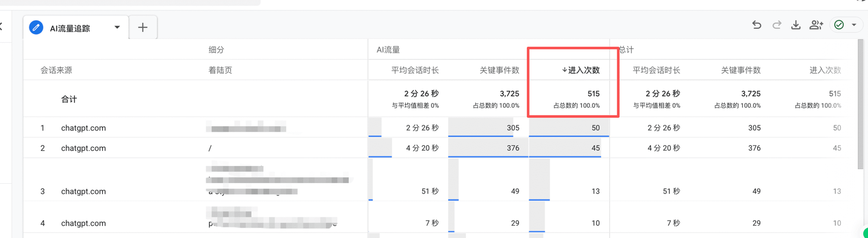
Task: Click the redo arrow icon
Action: [x=777, y=25]
